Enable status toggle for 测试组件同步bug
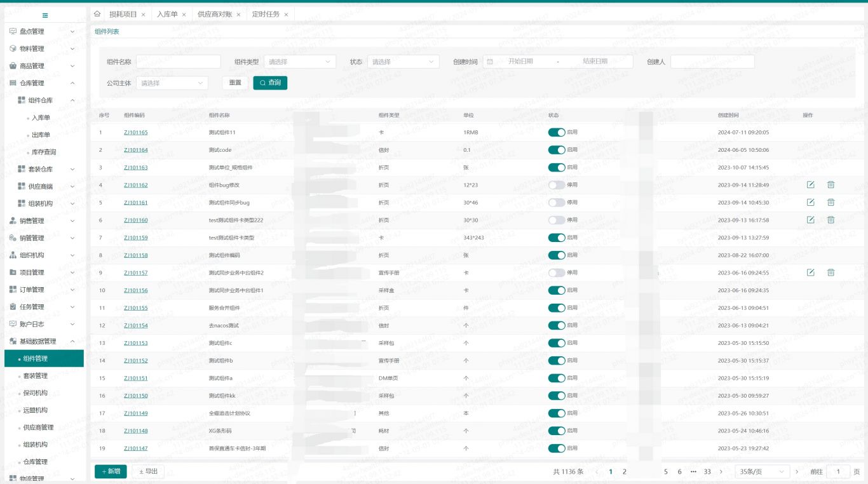 [557, 202]
